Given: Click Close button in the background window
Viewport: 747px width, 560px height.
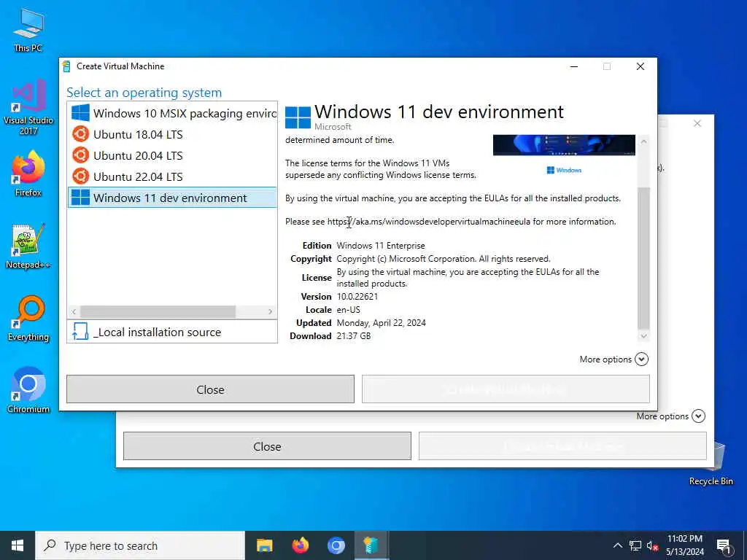Looking at the screenshot, I should (x=267, y=446).
